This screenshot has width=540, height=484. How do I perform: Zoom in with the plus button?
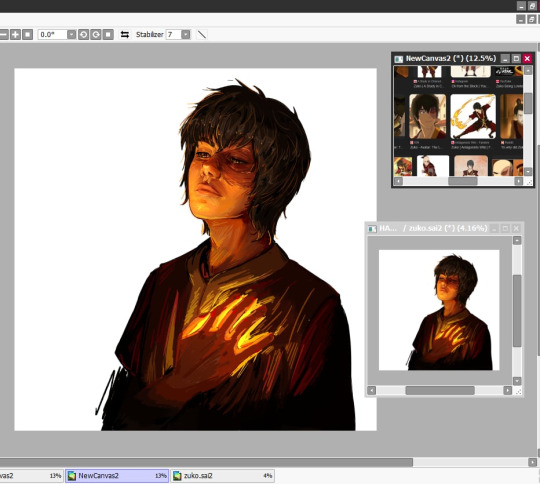pos(15,34)
